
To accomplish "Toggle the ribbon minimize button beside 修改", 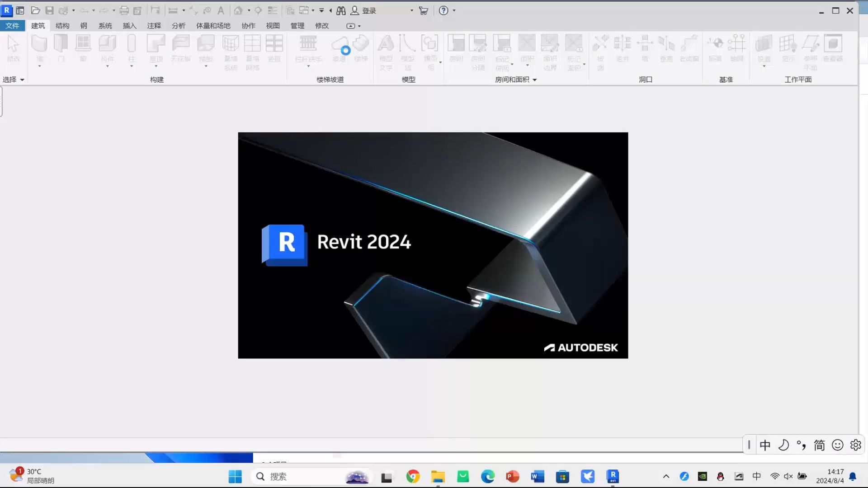I will [351, 26].
